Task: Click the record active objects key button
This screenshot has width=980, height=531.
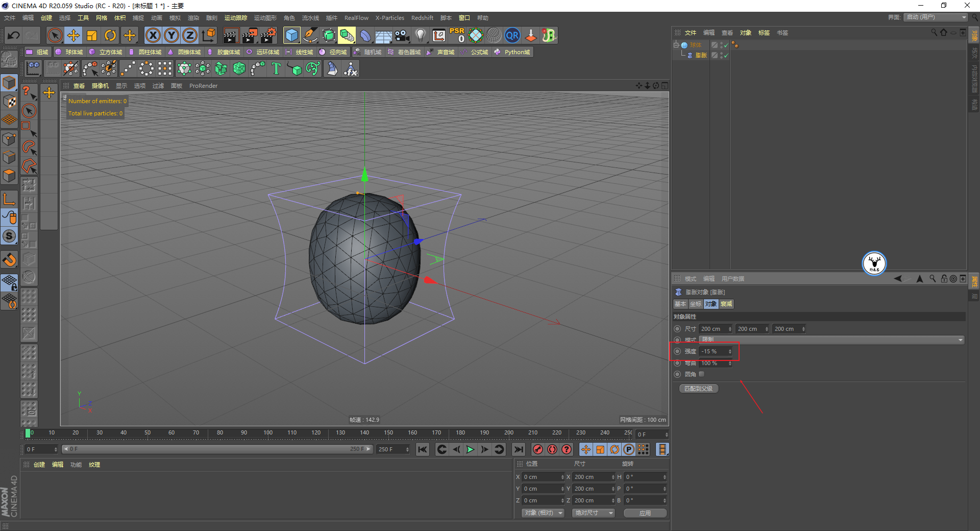Action: click(537, 449)
